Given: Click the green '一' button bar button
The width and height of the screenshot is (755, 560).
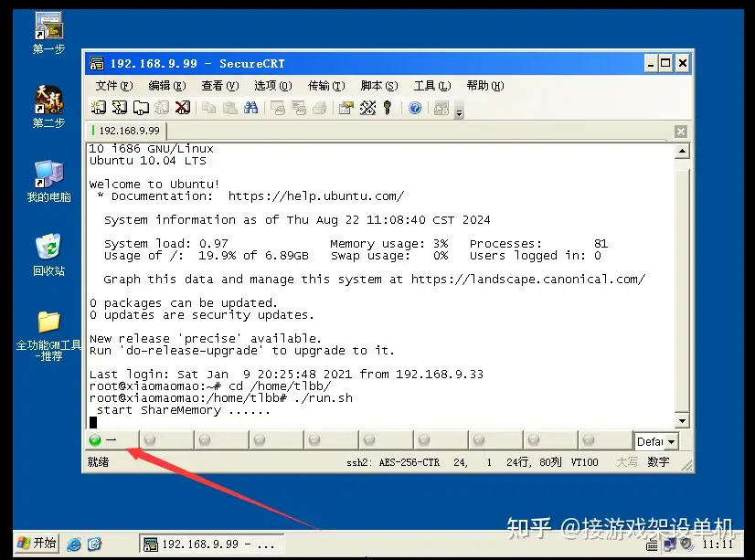Looking at the screenshot, I should (x=112, y=439).
